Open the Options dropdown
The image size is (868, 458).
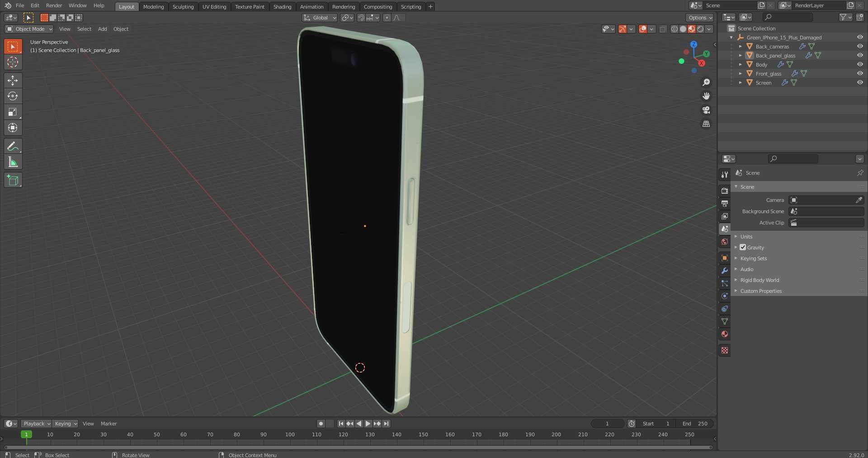coord(700,18)
